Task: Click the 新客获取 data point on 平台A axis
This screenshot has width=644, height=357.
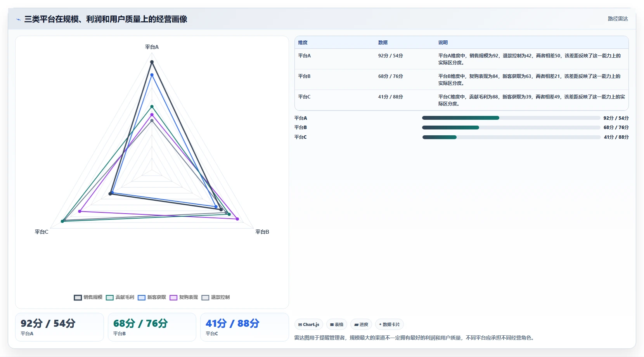Action: [x=152, y=75]
